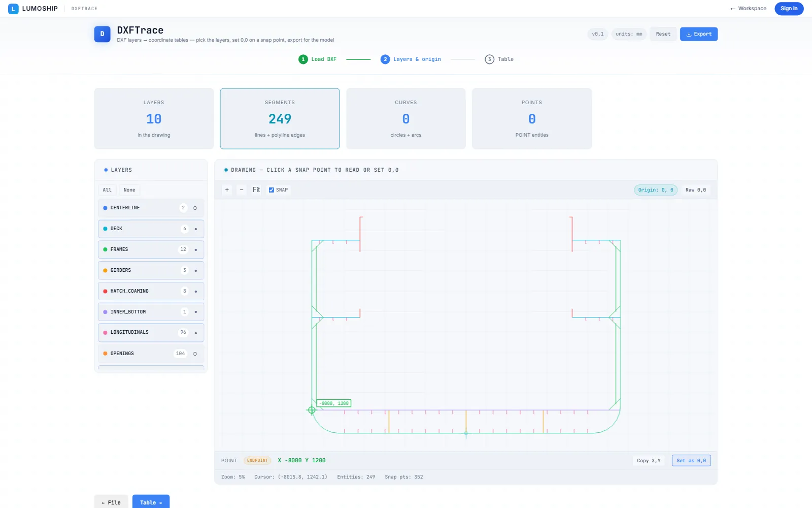Click the DXFTRACE breadcrumb label
Viewport: 812px width, 508px height.
[x=84, y=9]
